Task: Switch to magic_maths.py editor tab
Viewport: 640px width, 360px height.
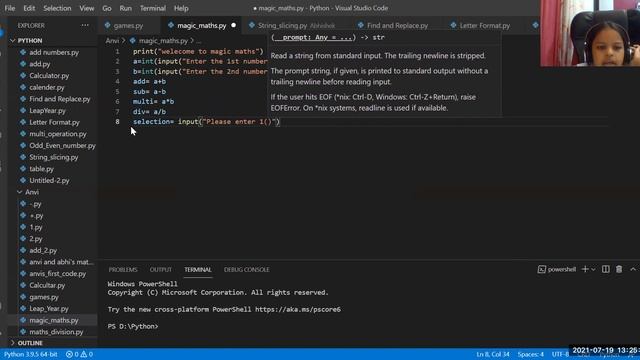Action: (x=201, y=25)
